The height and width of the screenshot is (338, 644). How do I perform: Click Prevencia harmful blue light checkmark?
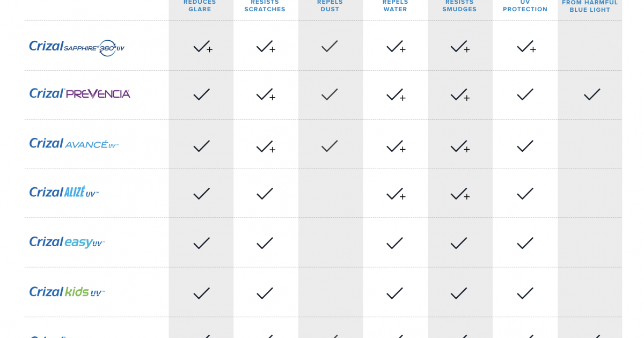(x=592, y=95)
